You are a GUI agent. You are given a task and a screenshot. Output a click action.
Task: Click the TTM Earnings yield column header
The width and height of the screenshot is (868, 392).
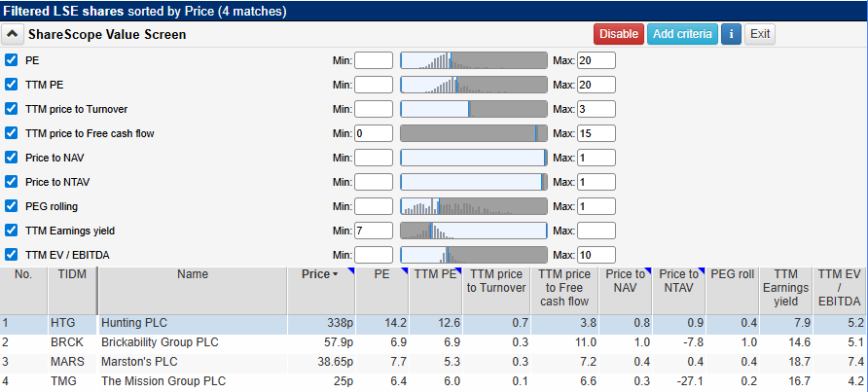click(x=786, y=291)
